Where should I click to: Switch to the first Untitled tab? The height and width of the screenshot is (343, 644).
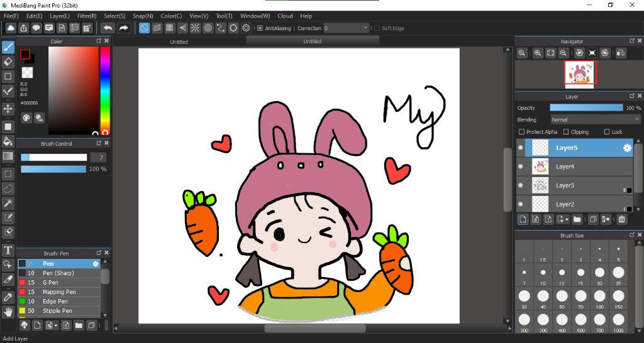[179, 42]
